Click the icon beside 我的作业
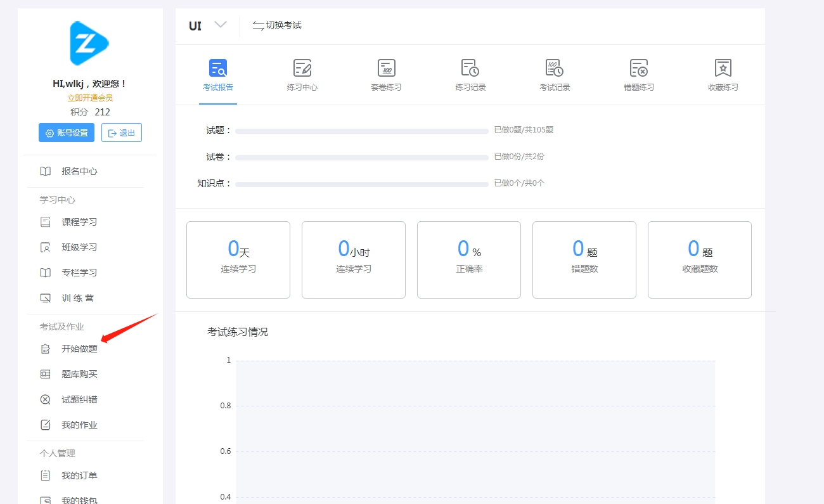This screenshot has height=504, width=824. tap(46, 425)
